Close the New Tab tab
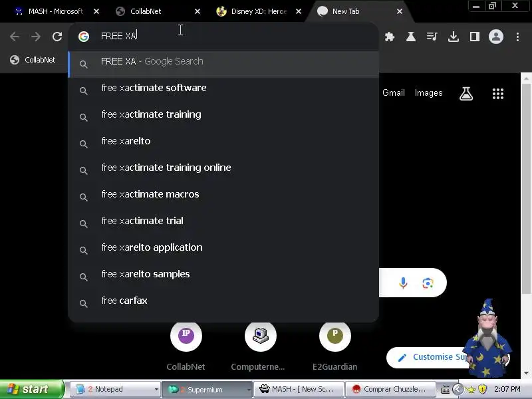Screen dimensions: 532x399 [400, 11]
